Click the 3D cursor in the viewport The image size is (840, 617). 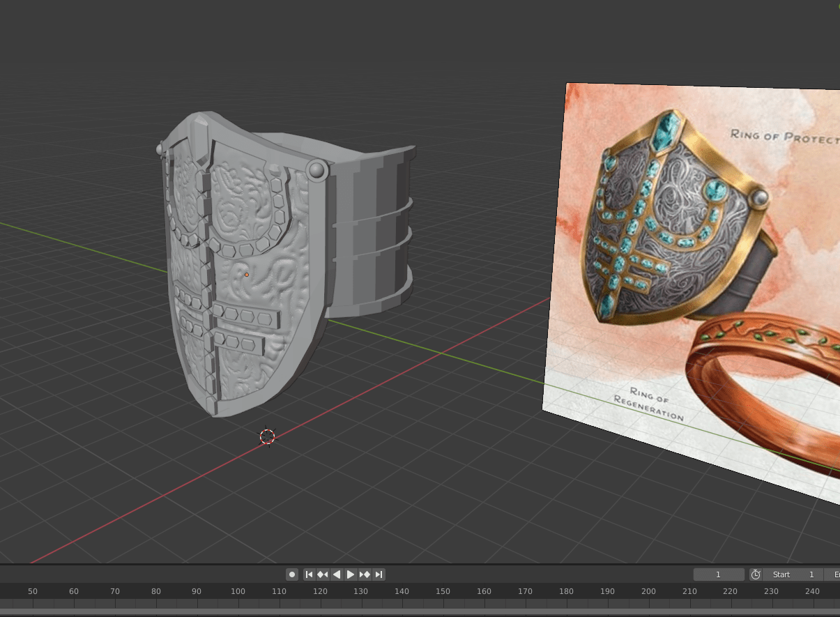click(268, 436)
